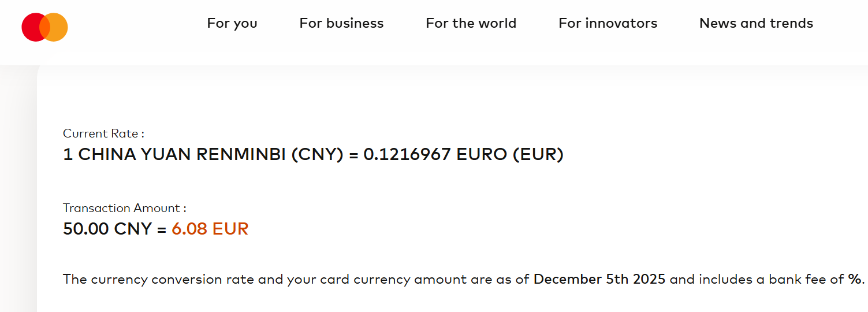Open the For innovators menu
Screen dimensions: 868x312
click(x=608, y=23)
